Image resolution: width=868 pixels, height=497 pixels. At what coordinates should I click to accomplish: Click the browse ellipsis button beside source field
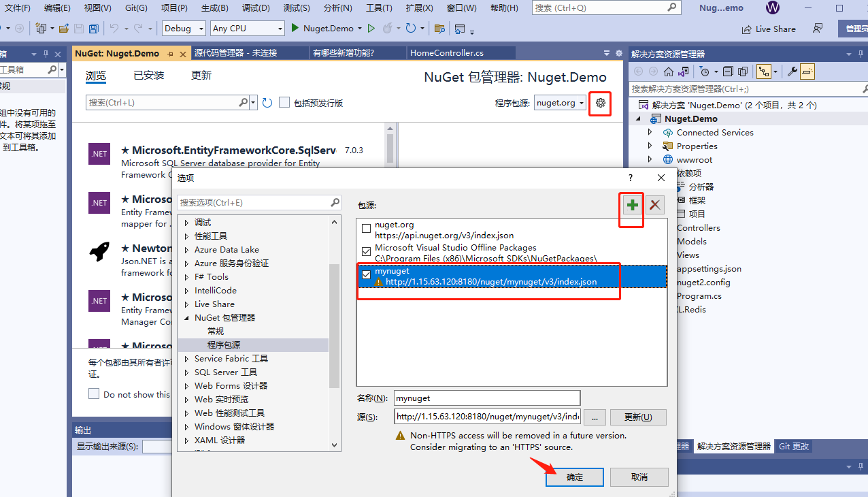[595, 417]
